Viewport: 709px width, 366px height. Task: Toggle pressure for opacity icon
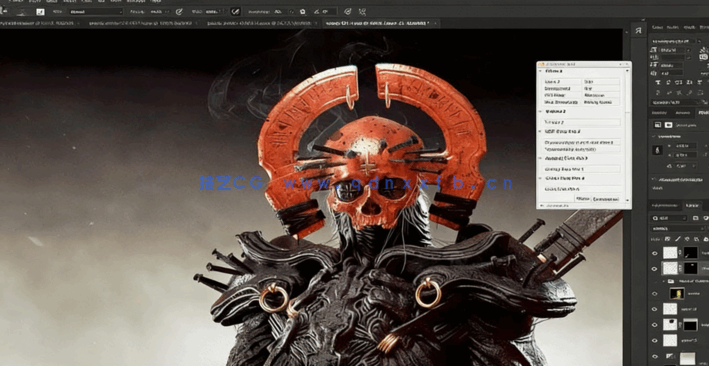(x=179, y=12)
